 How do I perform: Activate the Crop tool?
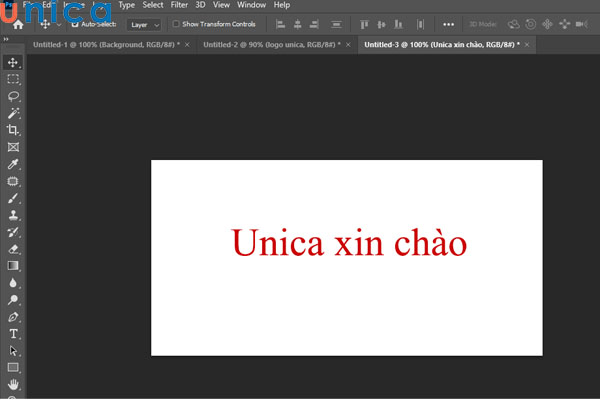13,130
